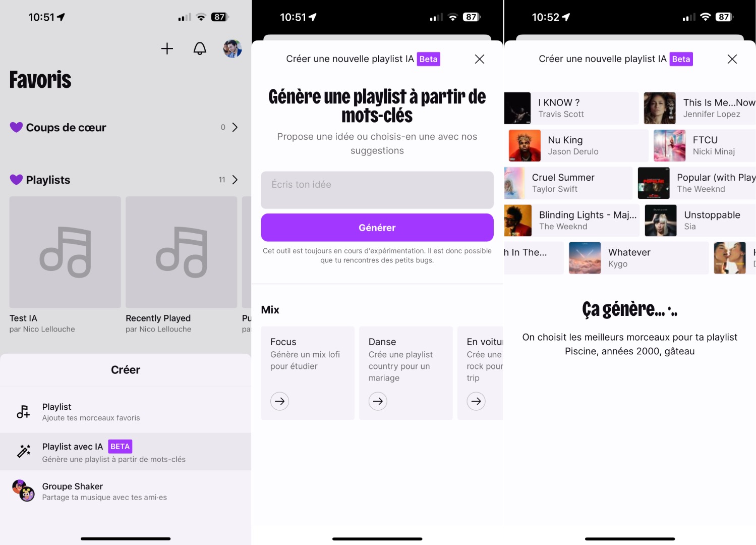Select Unstoppable by Sia track
756x545 pixels.
(700, 221)
